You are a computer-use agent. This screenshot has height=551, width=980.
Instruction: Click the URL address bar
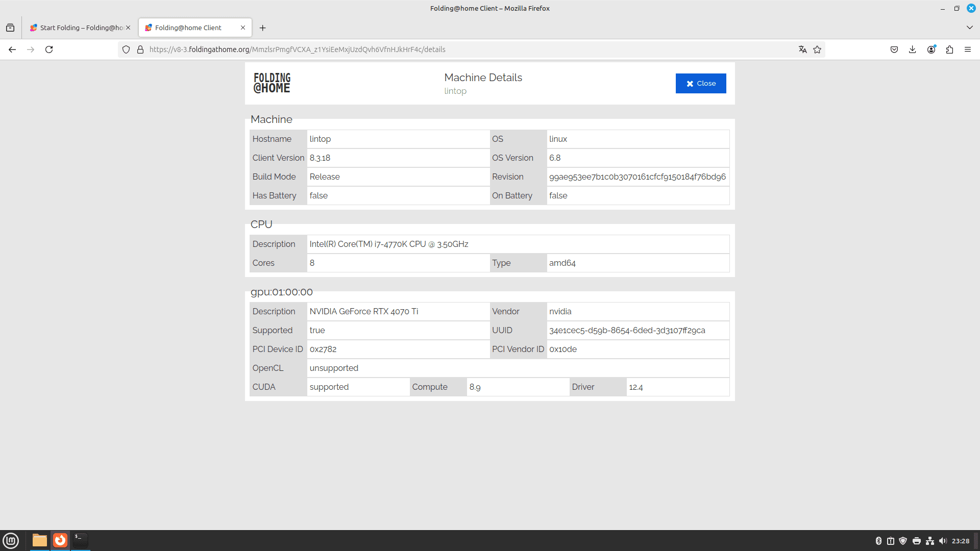459,49
